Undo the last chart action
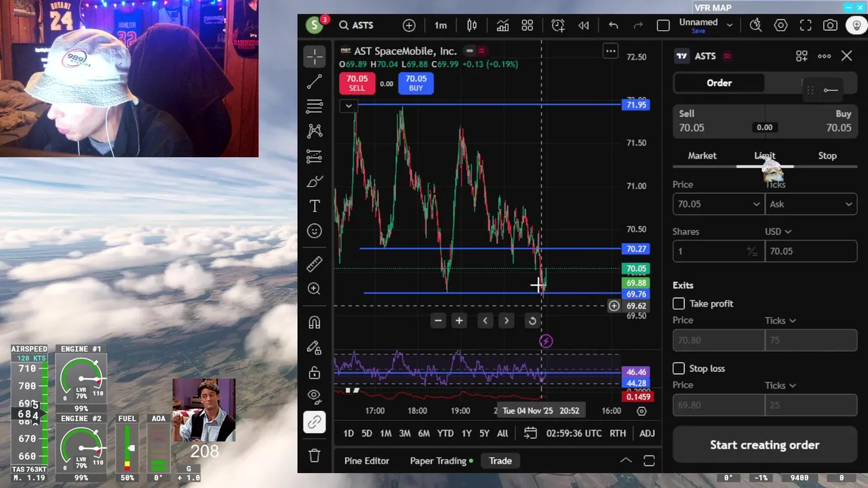The height and width of the screenshot is (488, 868). pyautogui.click(x=614, y=25)
